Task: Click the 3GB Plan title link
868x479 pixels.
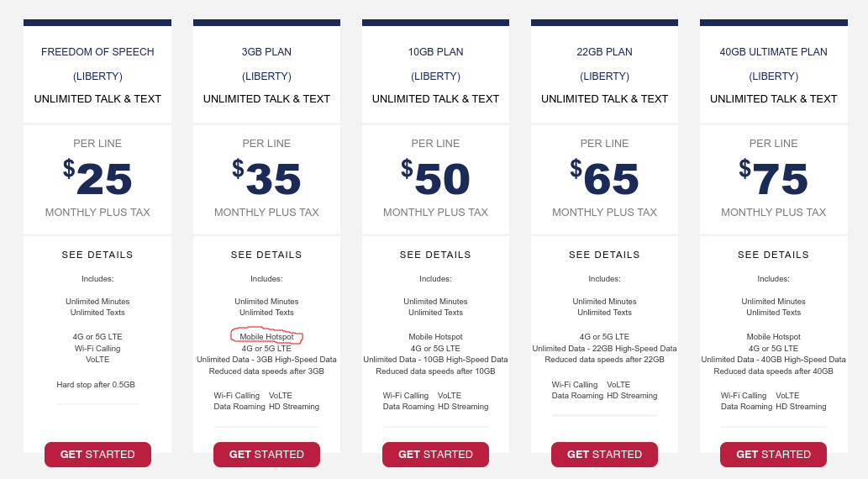Action: 266,52
